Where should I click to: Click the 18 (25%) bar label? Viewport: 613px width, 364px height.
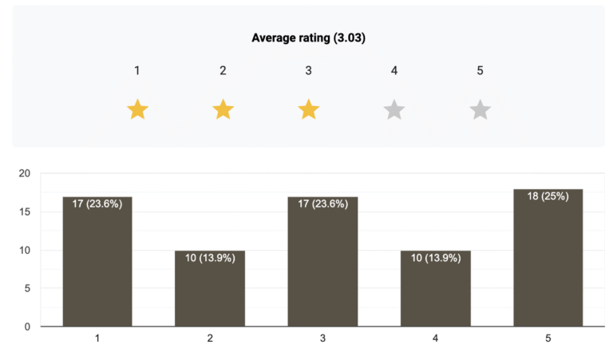548,196
